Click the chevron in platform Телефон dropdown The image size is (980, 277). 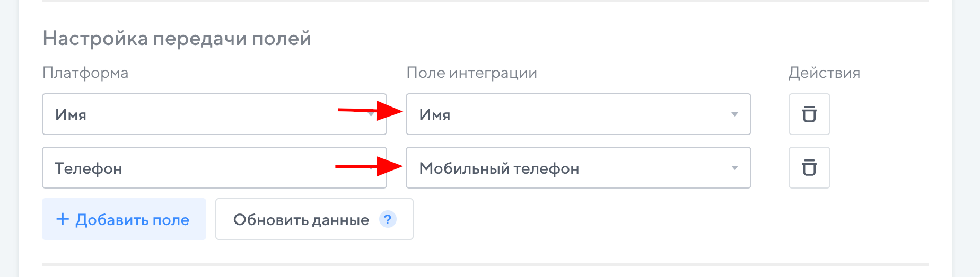point(372,168)
